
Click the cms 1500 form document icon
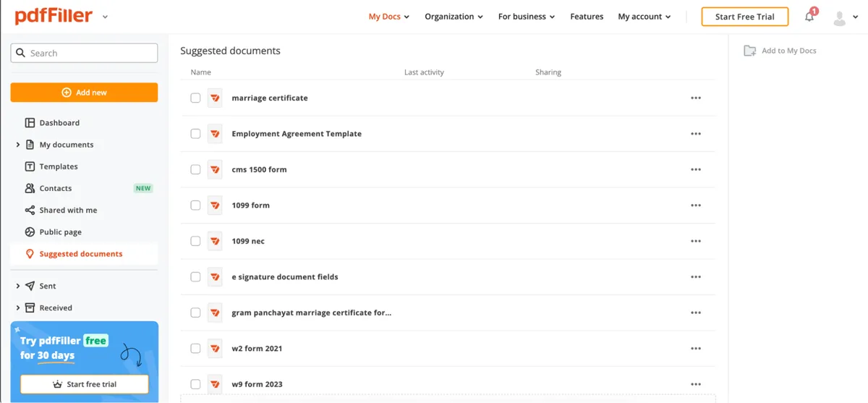click(x=215, y=169)
